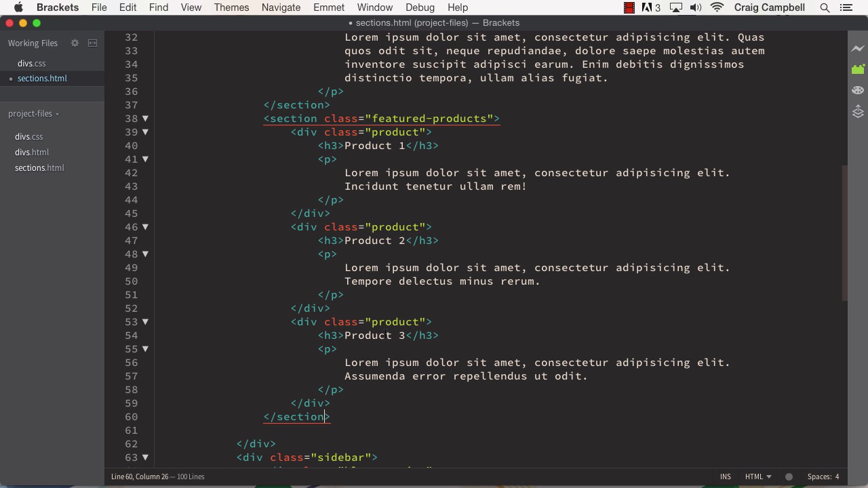
Task: Click 'Assumenda error repellendus ut odit.' text
Action: point(467,376)
